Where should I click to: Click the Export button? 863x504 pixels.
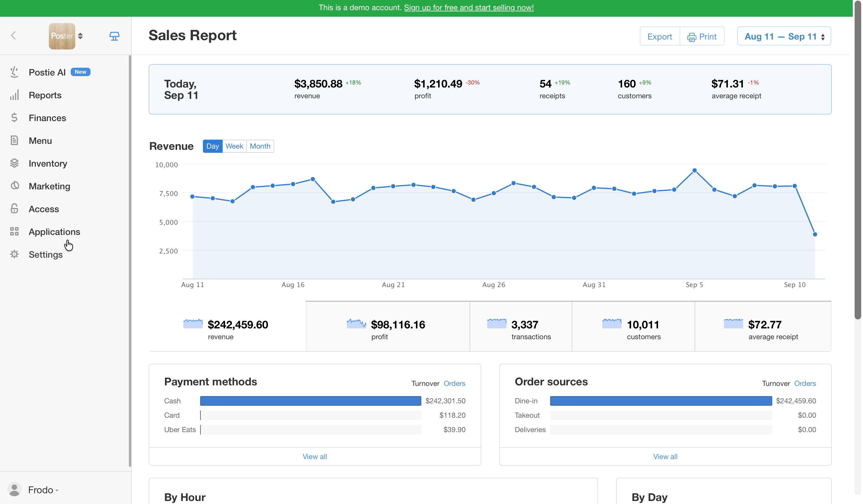(x=659, y=36)
